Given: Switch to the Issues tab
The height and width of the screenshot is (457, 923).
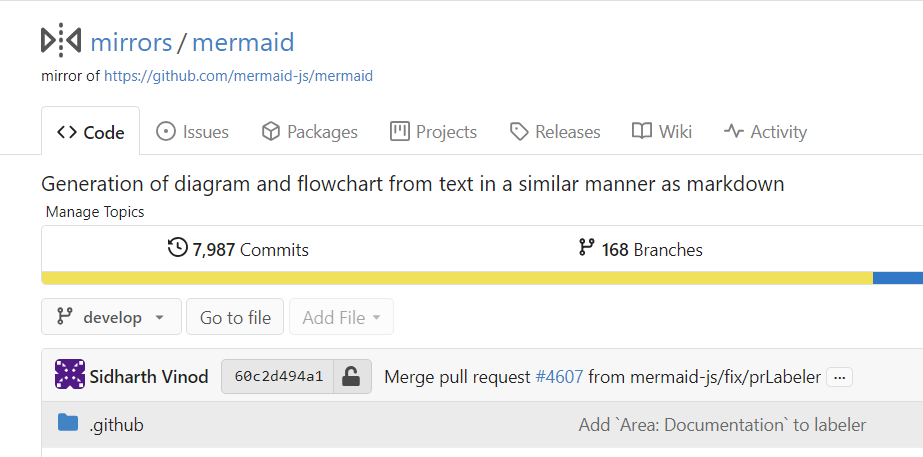Looking at the screenshot, I should point(192,131).
